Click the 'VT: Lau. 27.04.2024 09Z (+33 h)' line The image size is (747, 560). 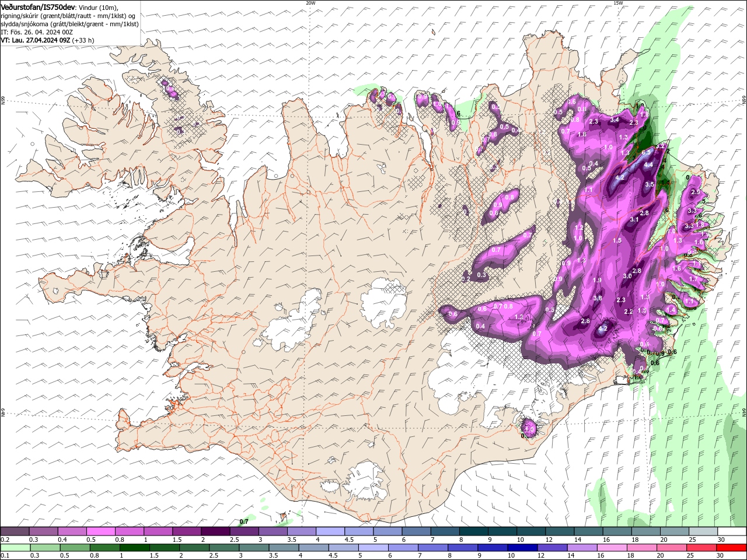click(47, 40)
